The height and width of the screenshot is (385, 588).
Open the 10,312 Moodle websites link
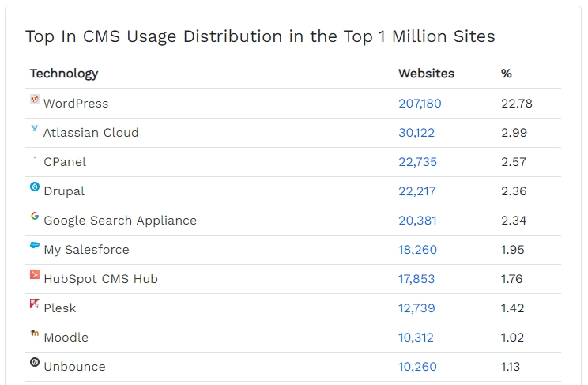pyautogui.click(x=416, y=338)
